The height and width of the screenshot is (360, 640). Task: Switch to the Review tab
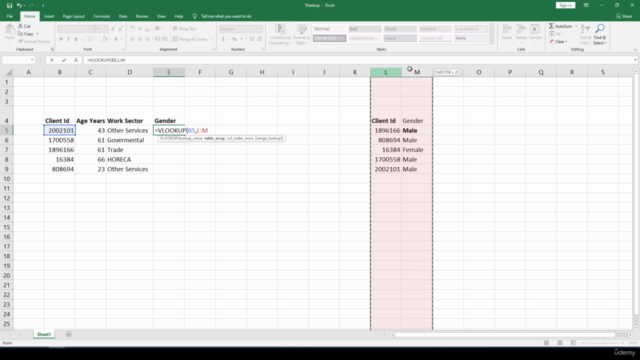142,16
